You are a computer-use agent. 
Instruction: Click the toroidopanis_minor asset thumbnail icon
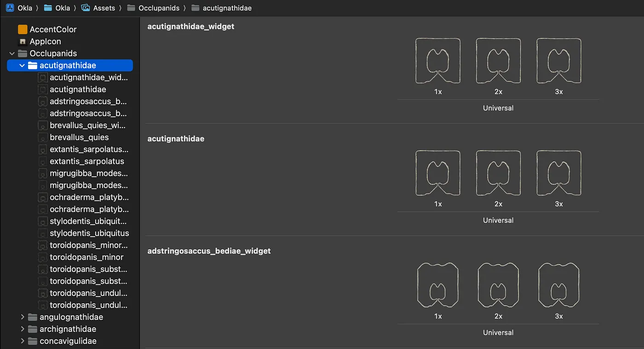point(43,257)
